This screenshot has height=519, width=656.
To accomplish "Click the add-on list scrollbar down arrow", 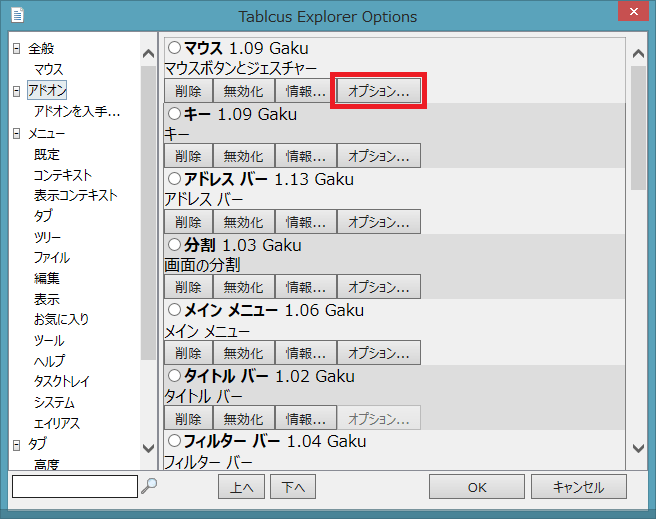I will (637, 448).
